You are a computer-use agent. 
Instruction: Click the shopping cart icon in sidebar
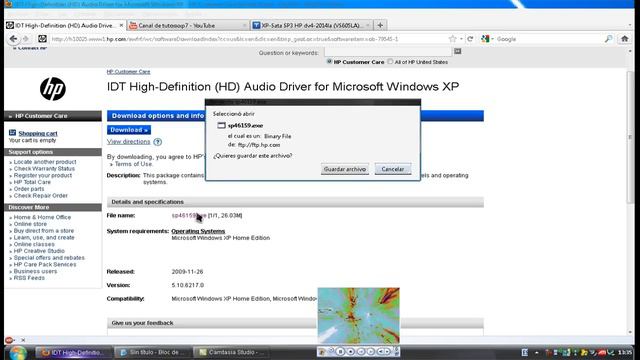click(12, 133)
